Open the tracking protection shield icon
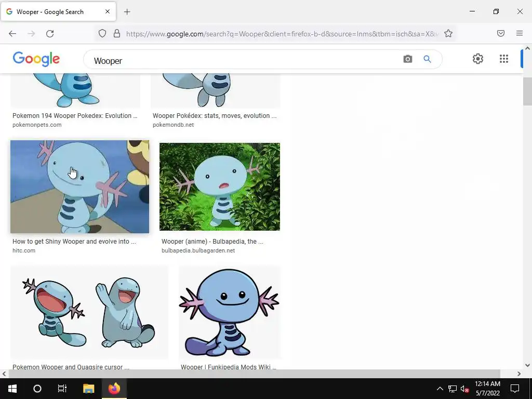 tap(102, 33)
